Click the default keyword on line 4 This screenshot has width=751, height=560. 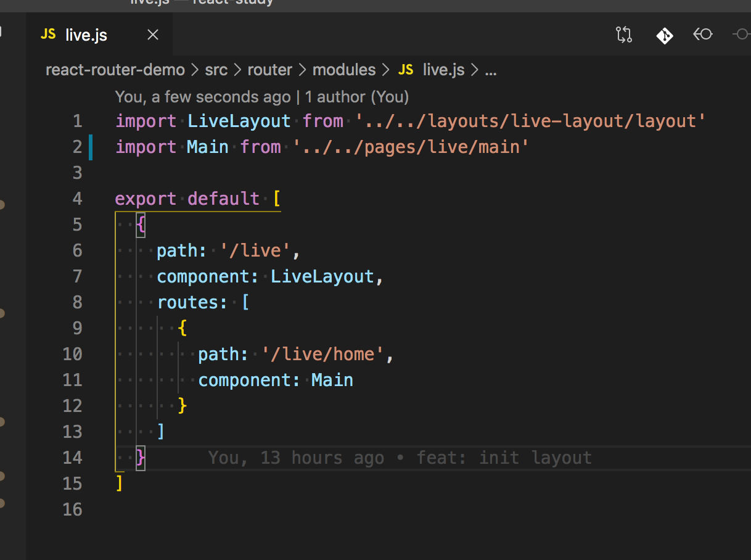[x=224, y=199]
